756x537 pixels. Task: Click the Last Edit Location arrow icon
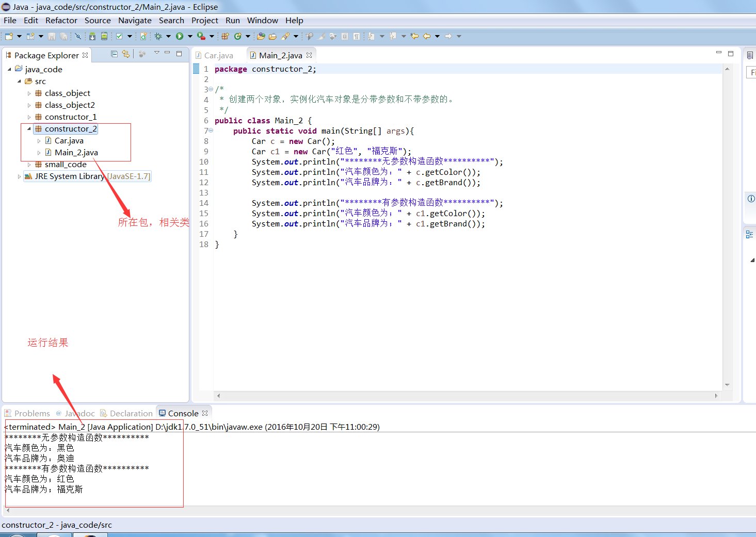pos(414,36)
